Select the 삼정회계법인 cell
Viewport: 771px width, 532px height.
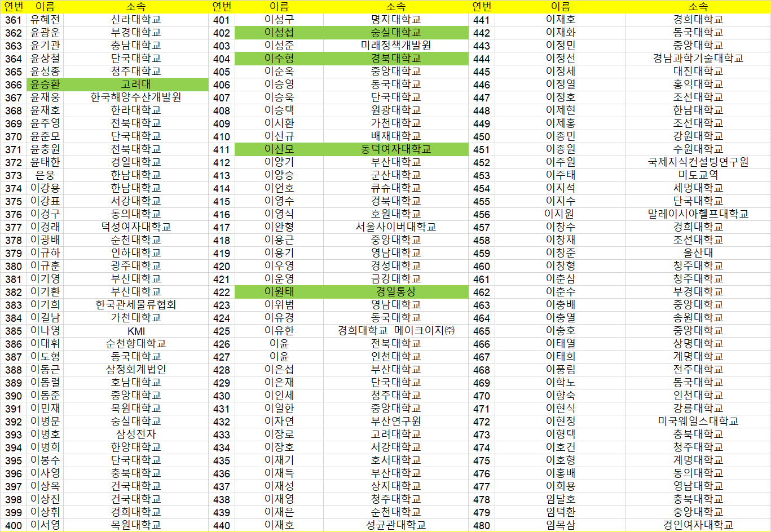point(135,370)
